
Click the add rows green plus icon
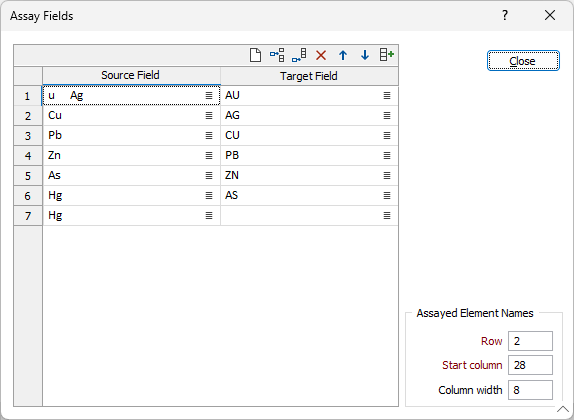point(387,55)
